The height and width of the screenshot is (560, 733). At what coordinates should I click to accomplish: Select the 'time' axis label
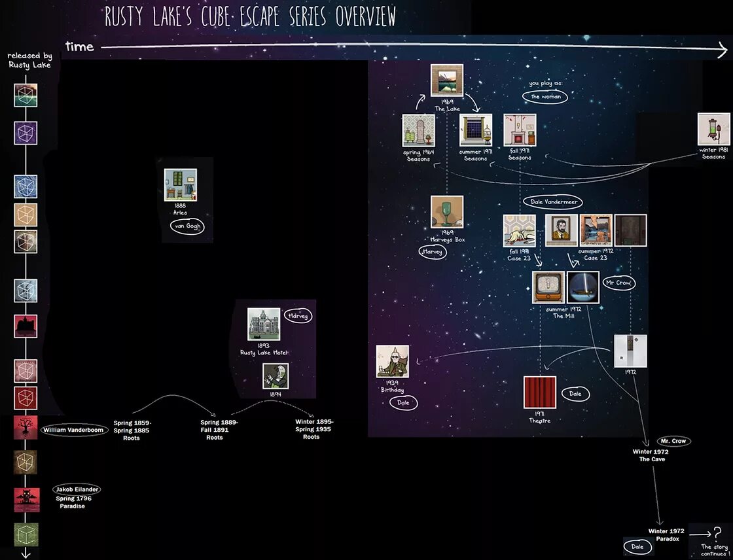click(x=79, y=46)
